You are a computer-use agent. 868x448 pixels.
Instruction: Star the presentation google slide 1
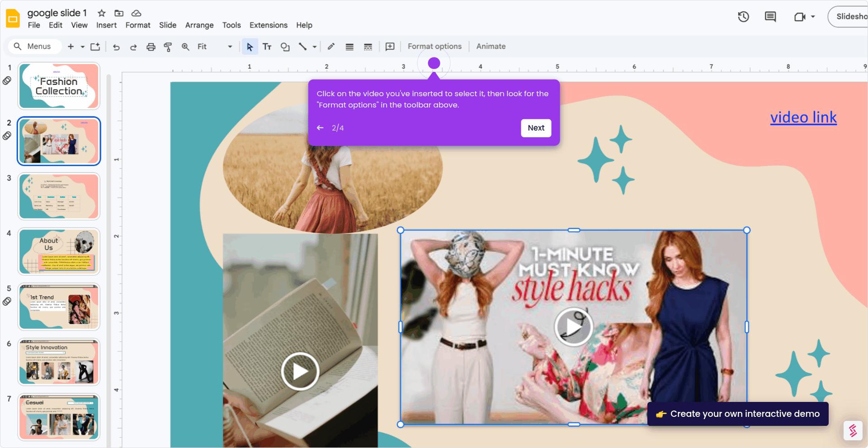pyautogui.click(x=102, y=13)
